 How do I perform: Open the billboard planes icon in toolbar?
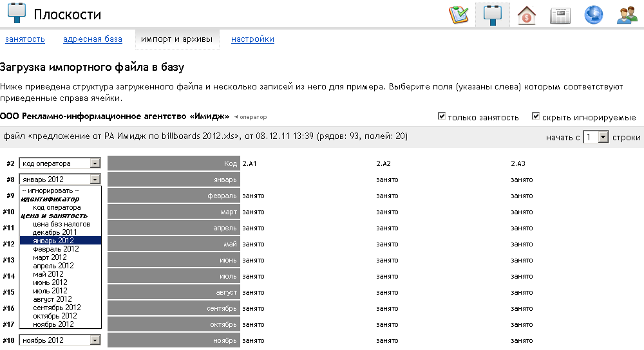pyautogui.click(x=493, y=15)
